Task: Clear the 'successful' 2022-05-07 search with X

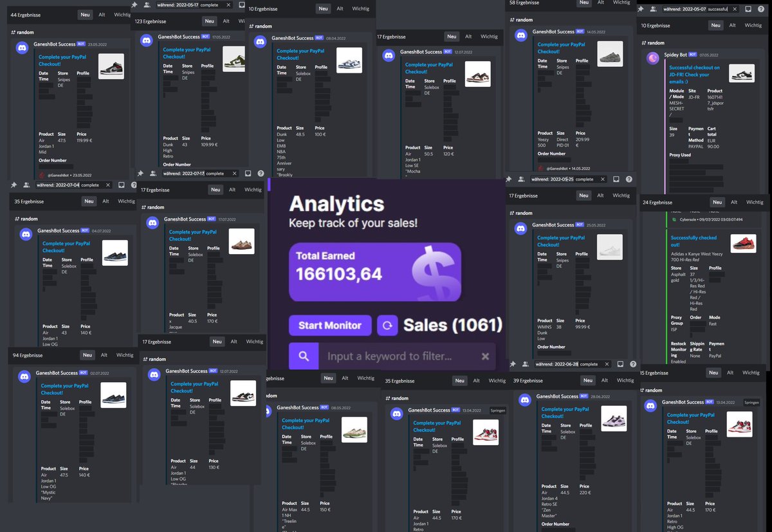Action: (735, 9)
